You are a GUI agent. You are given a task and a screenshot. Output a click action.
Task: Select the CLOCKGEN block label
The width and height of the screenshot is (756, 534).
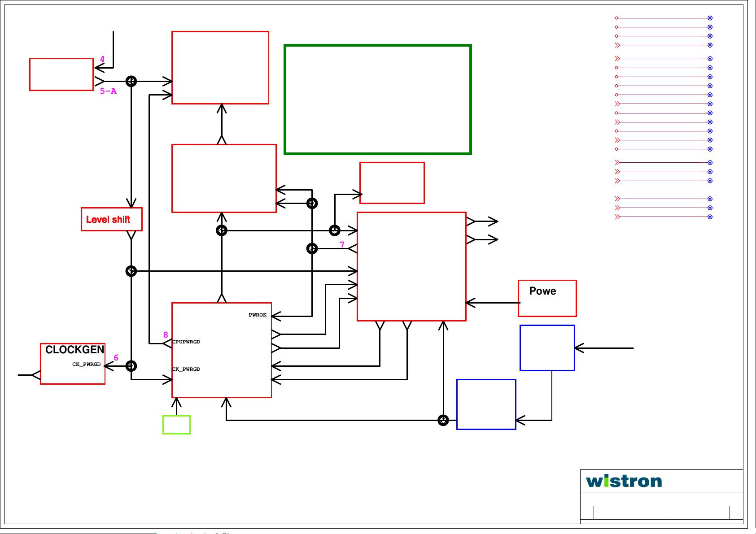[75, 350]
